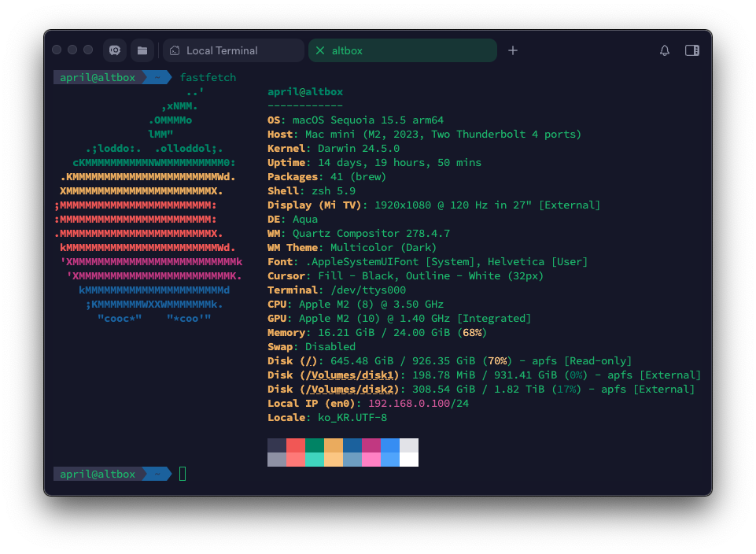Click the Apple logo ASCII art
756x554 pixels.
(149, 205)
